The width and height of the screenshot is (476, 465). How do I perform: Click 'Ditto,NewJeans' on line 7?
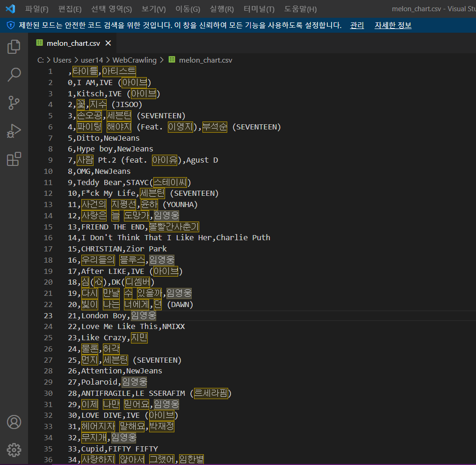coord(108,138)
